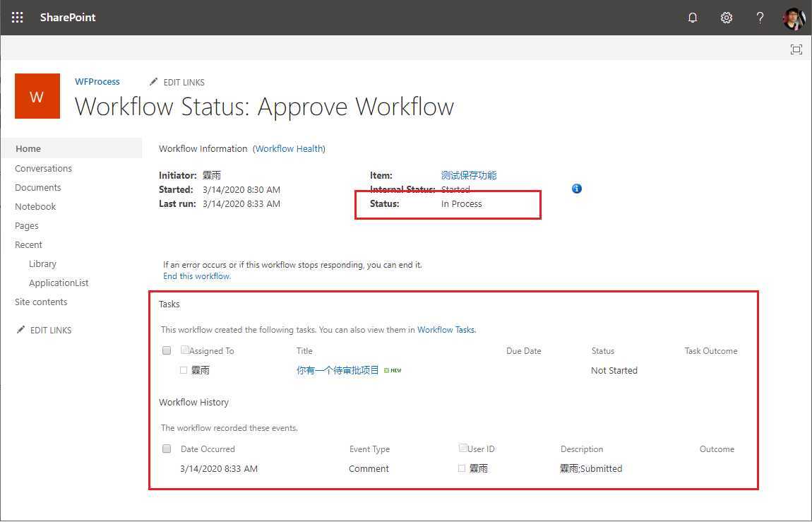Toggle the checkbox beside Assigned To header

[185, 350]
